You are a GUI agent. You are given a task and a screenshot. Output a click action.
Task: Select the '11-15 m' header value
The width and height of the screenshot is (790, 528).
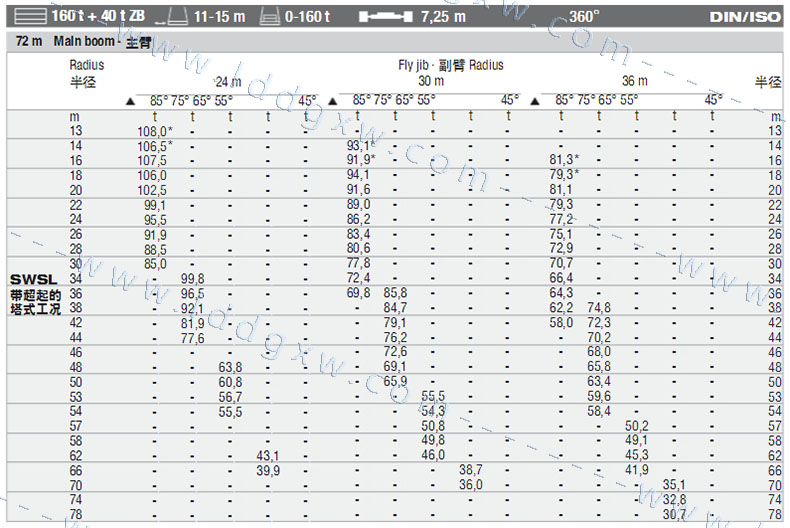[220, 17]
